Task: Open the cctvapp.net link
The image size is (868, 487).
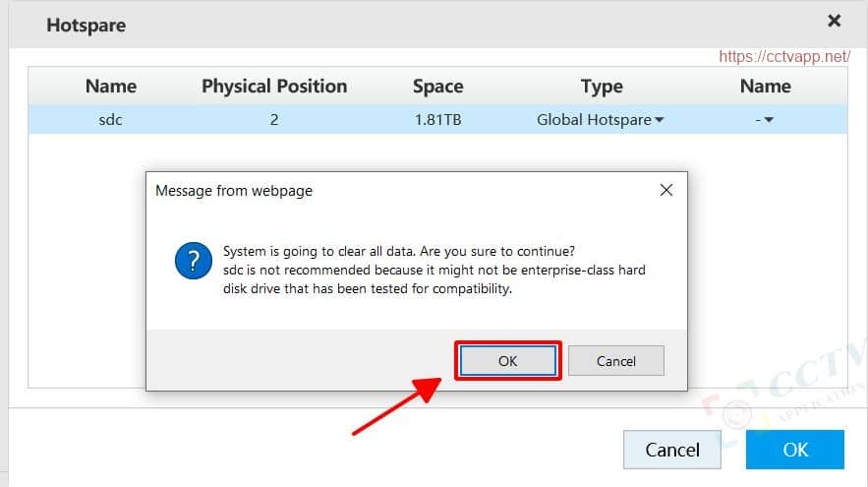Action: 783,57
